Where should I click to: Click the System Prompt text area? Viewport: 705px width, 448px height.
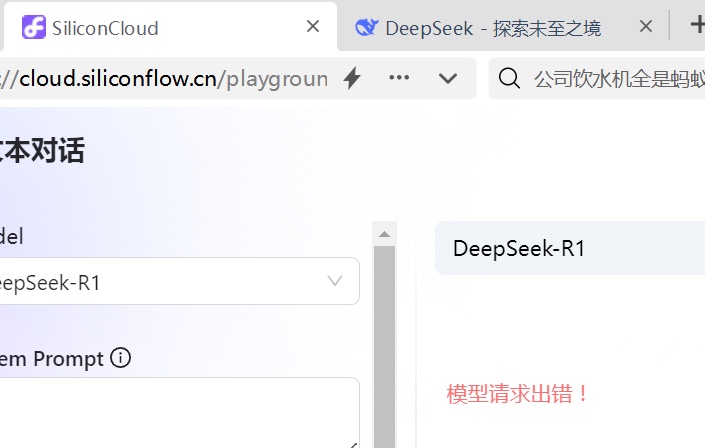(179, 412)
